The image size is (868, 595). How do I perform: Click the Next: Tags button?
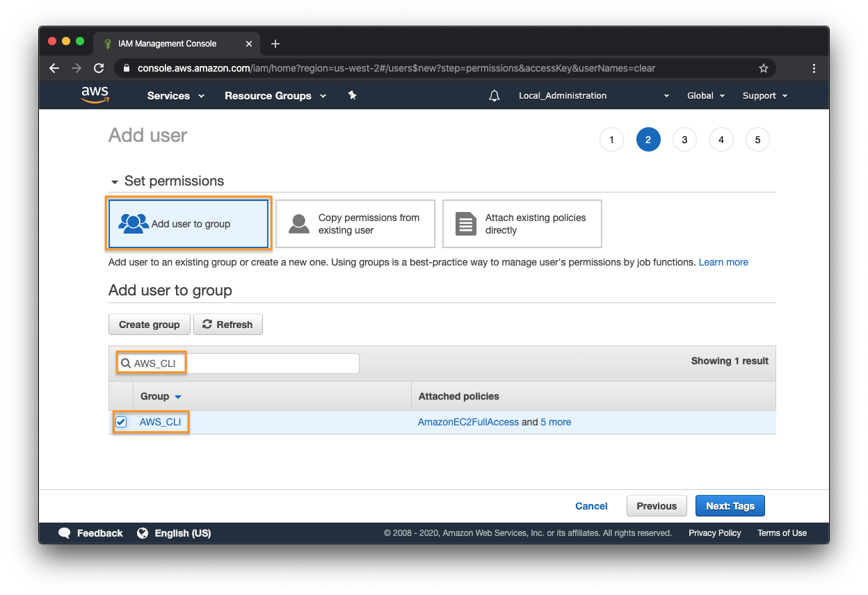[730, 506]
